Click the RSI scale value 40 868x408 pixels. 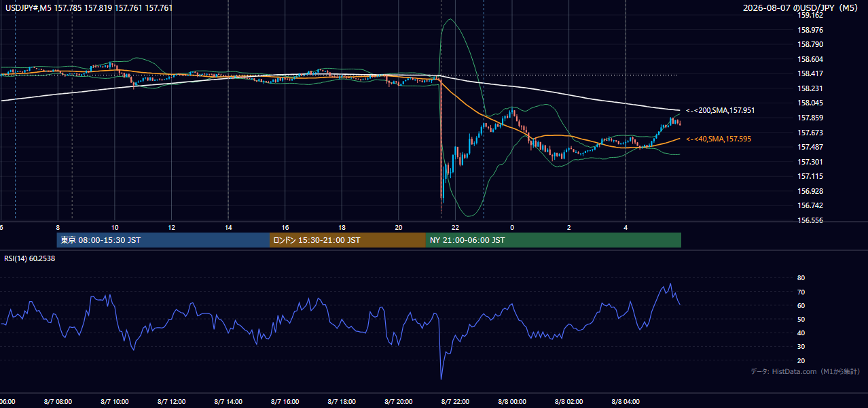click(801, 333)
